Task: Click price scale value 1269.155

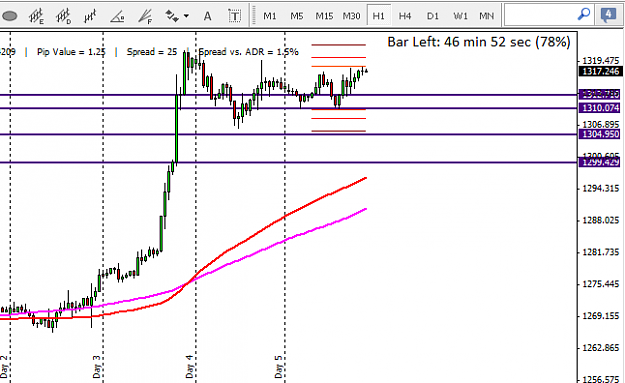Action: click(601, 316)
